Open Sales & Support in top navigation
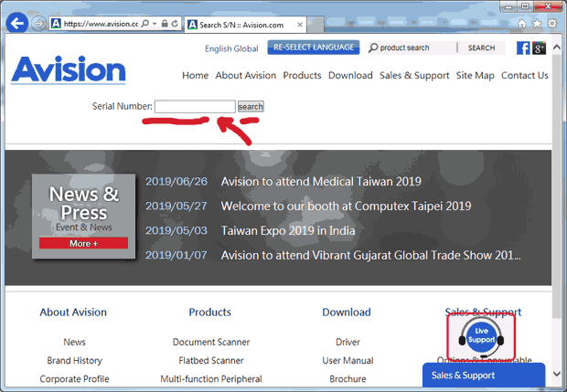The image size is (567, 392). (414, 76)
